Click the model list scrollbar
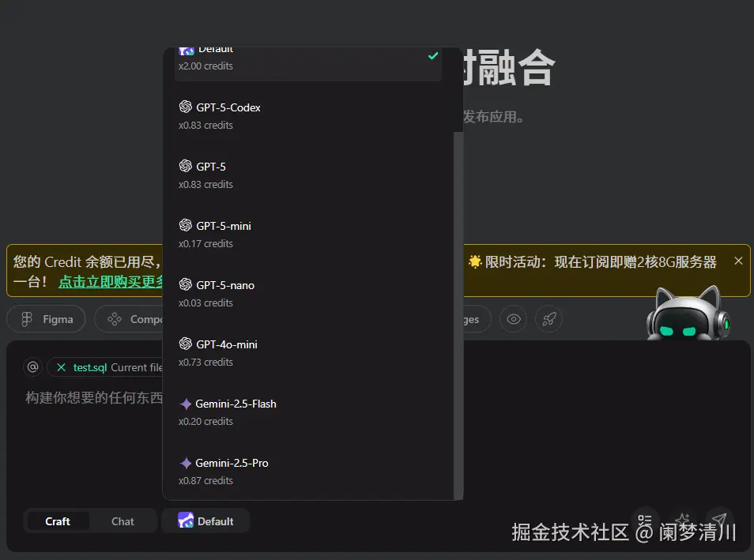The height and width of the screenshot is (560, 754). tap(458, 315)
